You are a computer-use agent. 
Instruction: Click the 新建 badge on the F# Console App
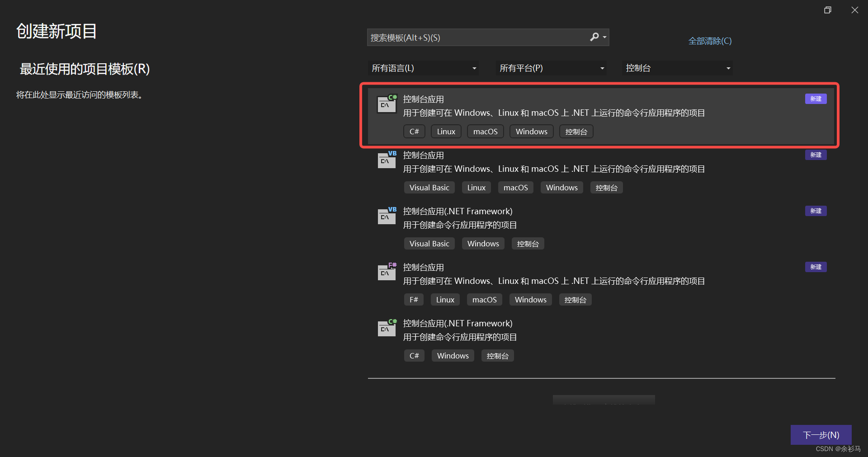(816, 267)
